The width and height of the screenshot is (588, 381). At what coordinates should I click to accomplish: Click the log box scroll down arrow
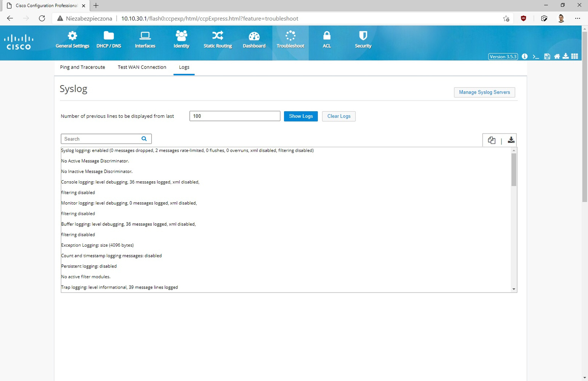(x=514, y=289)
